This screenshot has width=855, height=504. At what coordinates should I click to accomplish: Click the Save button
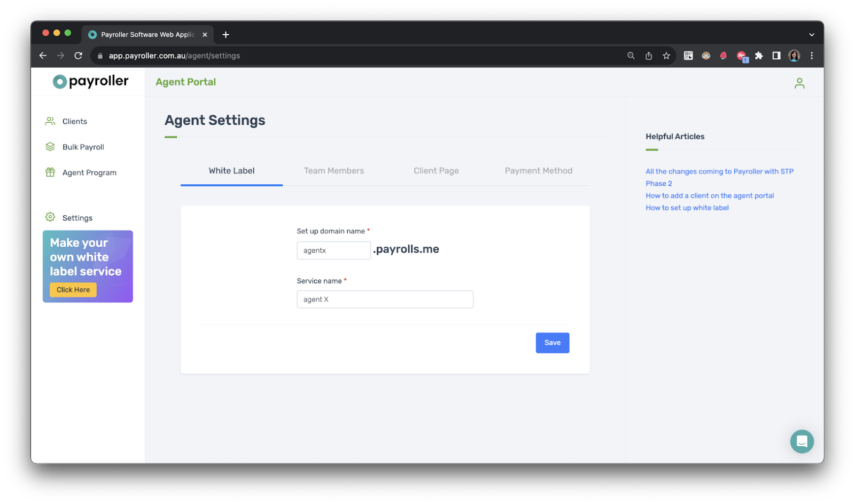553,343
